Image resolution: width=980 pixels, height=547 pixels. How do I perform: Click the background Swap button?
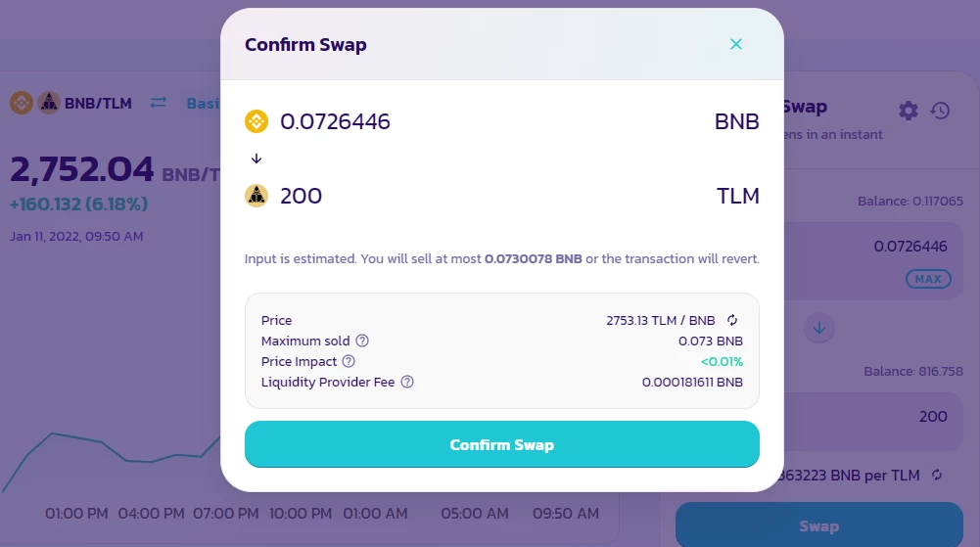tap(818, 525)
